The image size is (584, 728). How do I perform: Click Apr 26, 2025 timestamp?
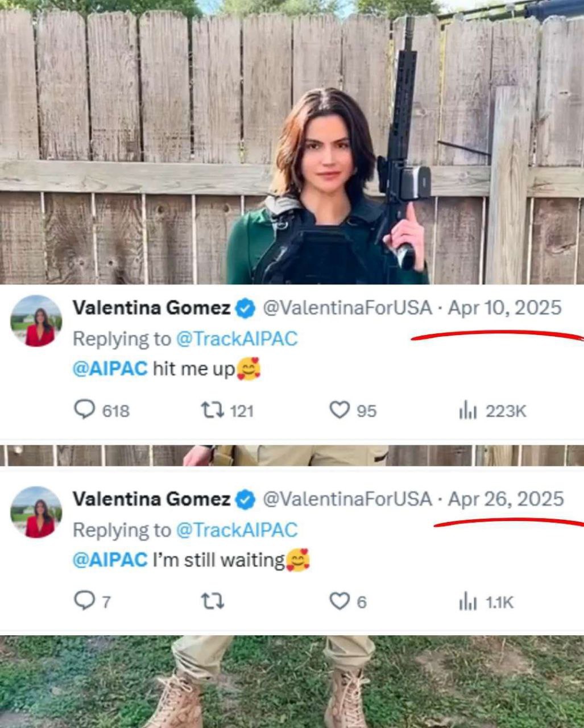[506, 499]
